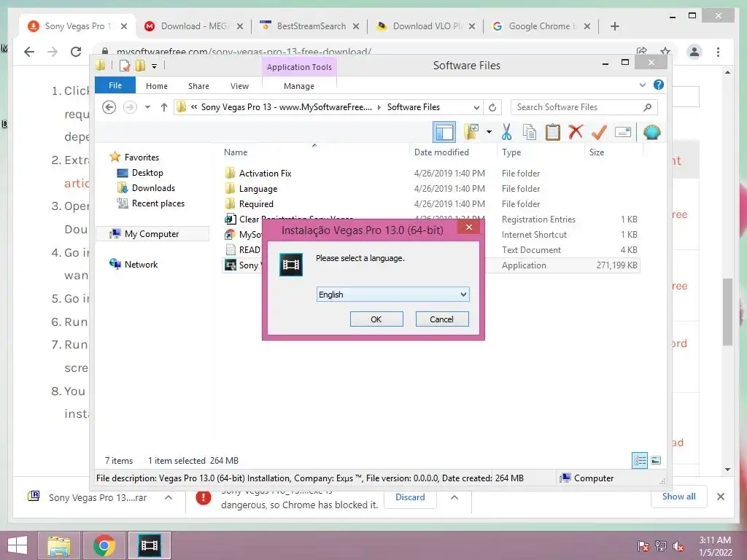This screenshot has height=560, width=747.
Task: Bookmark this page with the star
Action: pyautogui.click(x=665, y=52)
